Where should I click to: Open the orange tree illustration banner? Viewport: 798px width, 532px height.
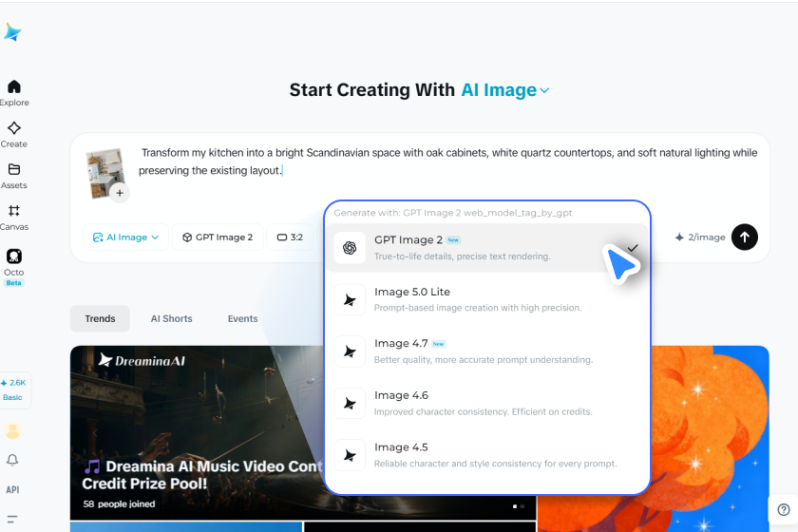pyautogui.click(x=710, y=438)
